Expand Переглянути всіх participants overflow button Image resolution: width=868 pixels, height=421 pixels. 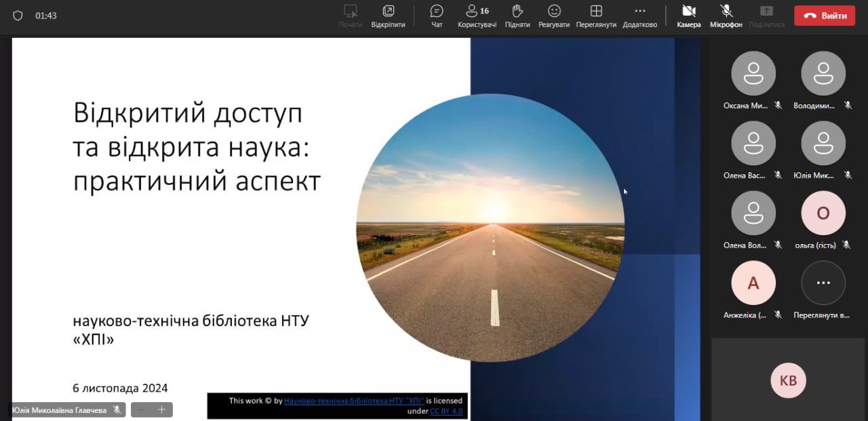(x=823, y=283)
